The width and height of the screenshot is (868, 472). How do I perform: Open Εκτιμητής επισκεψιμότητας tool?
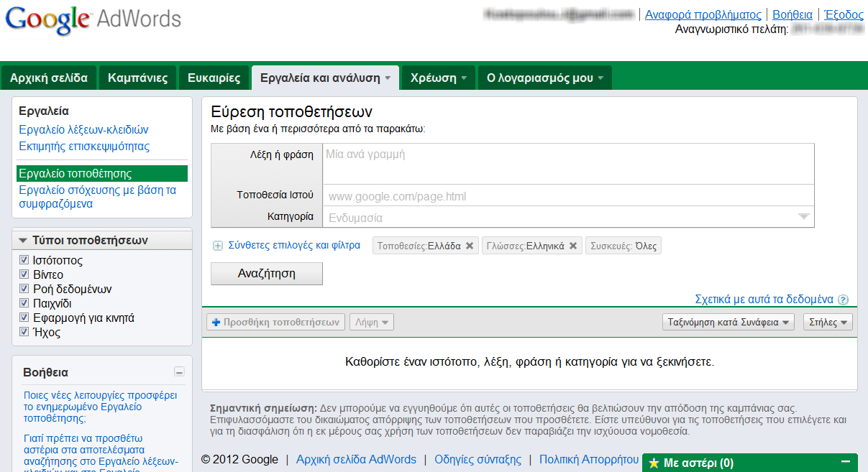click(84, 147)
